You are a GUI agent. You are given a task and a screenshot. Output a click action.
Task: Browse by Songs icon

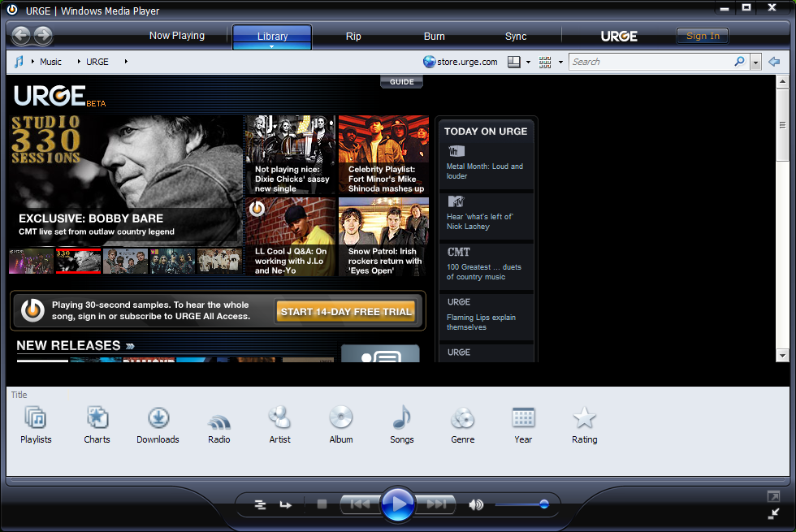(401, 417)
